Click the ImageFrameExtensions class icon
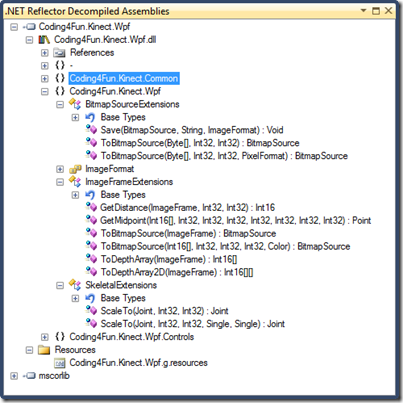Screen dimensions: 403x403 (75, 182)
